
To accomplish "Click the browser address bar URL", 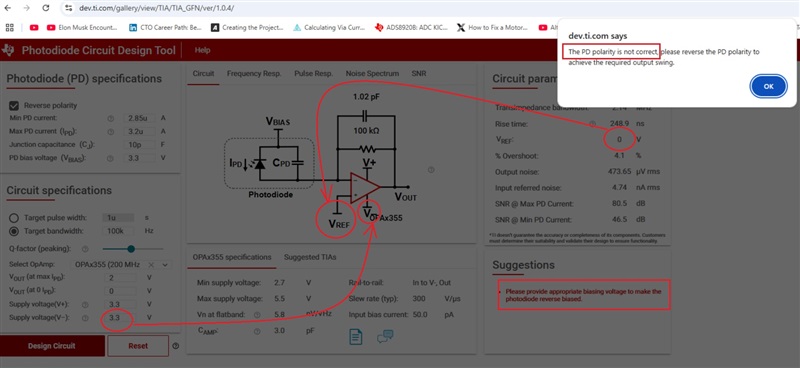I will (x=157, y=8).
